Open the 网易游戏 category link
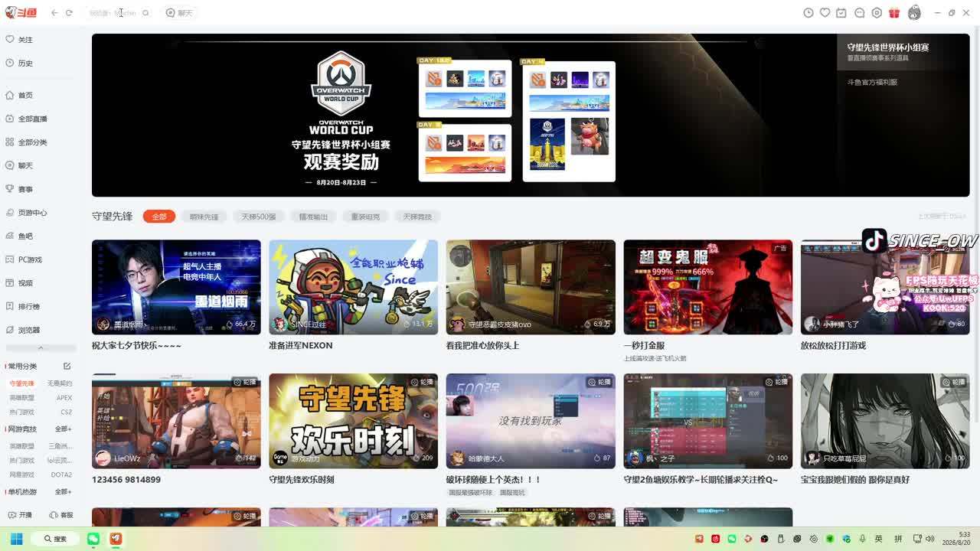Image resolution: width=980 pixels, height=551 pixels. (21, 475)
